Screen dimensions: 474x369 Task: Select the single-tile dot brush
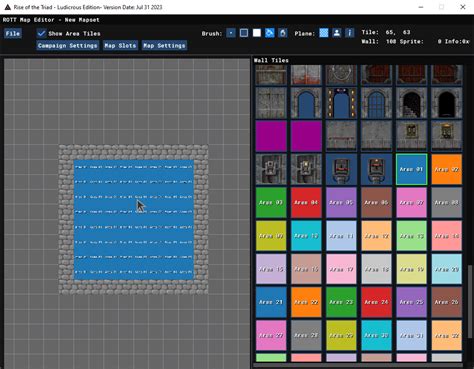231,33
